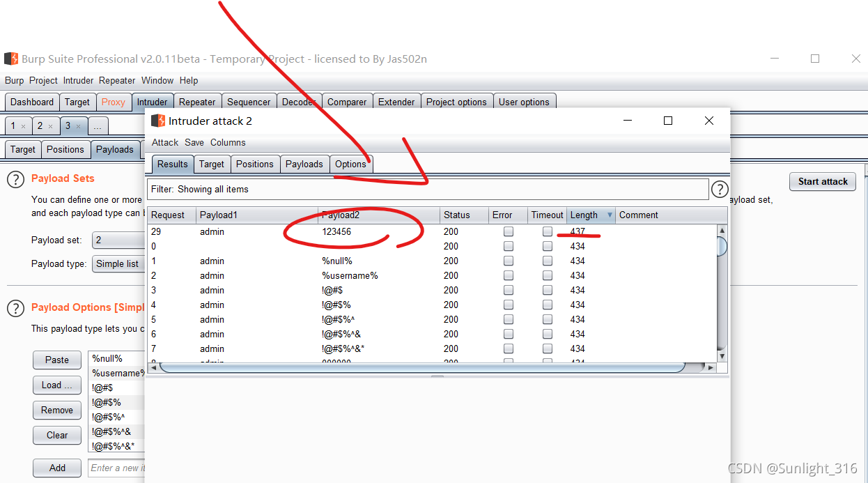Image resolution: width=868 pixels, height=483 pixels.
Task: Close Intruder tab 1 with x icon
Action: (23, 126)
